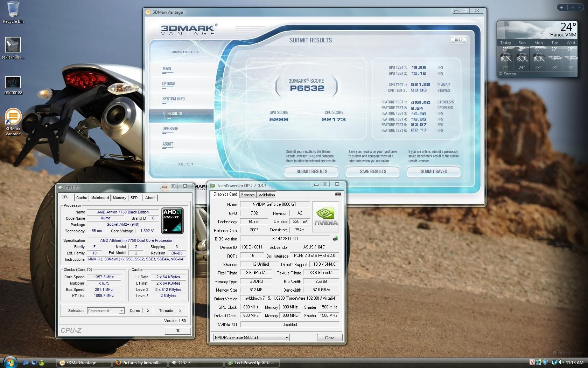The image size is (588, 368).
Task: Click the AMD Athlon X2 logo in CPU-Z
Action: point(172,221)
